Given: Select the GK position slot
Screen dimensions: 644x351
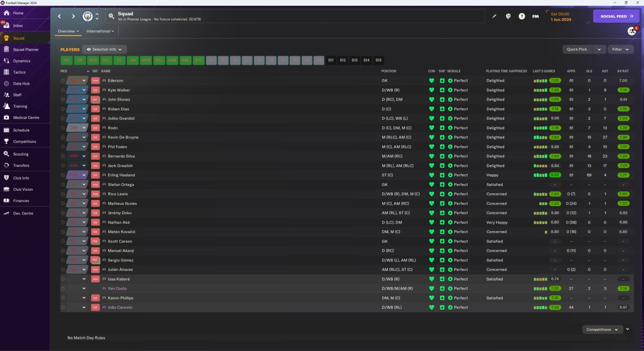Looking at the screenshot, I should (66, 60).
